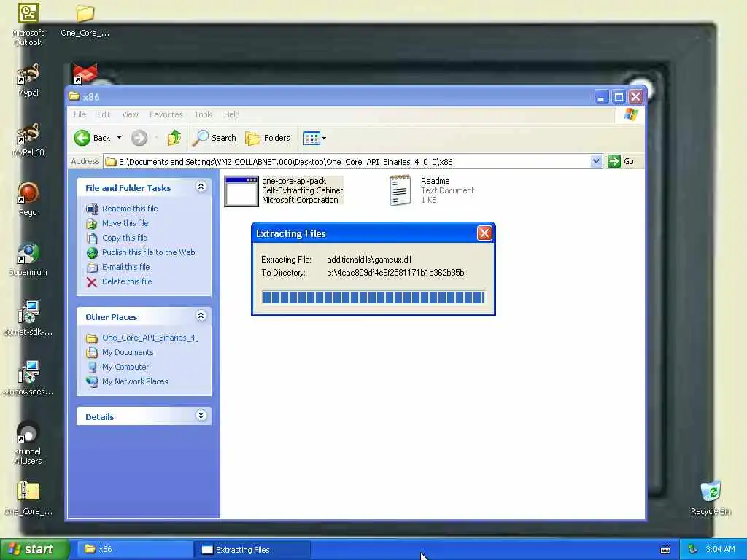The image size is (747, 560).
Task: Click keyboard icon in taskbar
Action: point(665,550)
